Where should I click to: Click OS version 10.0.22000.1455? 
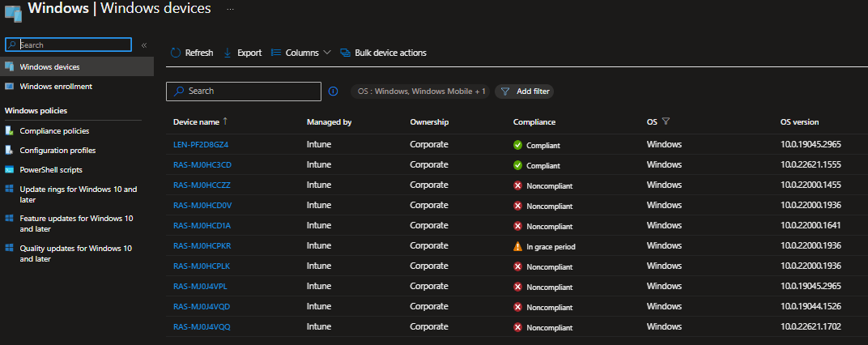tap(811, 185)
